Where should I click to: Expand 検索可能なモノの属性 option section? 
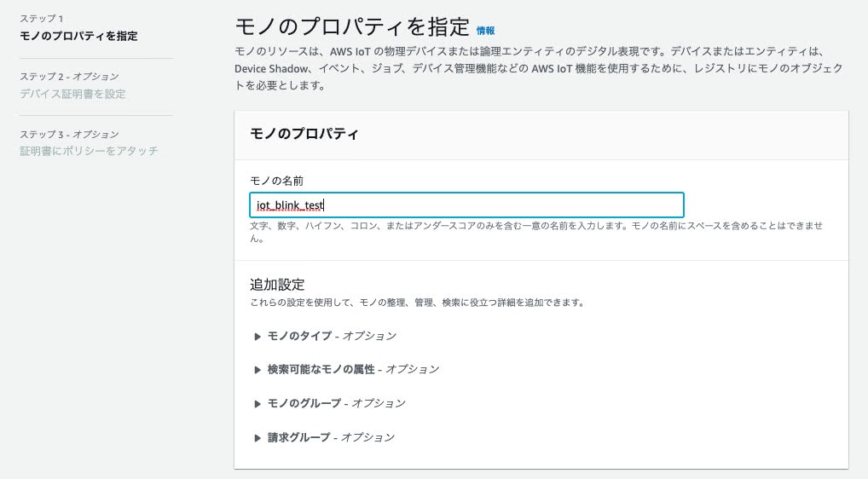[346, 369]
